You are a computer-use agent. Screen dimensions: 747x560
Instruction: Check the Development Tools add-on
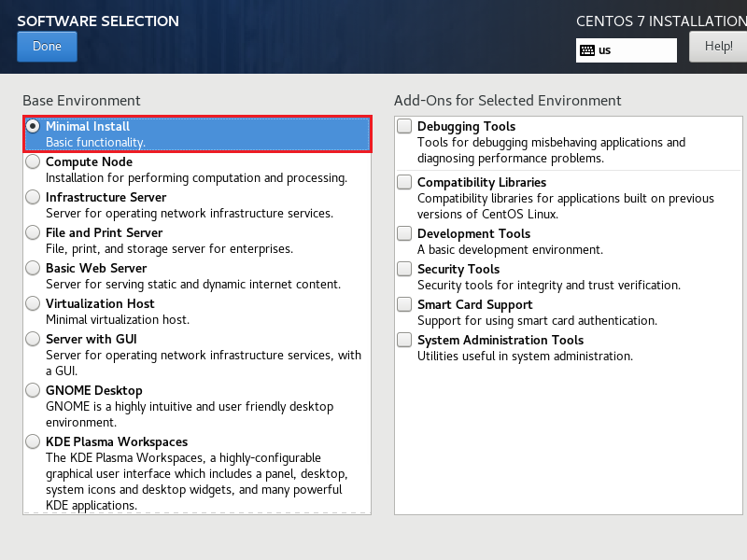click(x=404, y=233)
